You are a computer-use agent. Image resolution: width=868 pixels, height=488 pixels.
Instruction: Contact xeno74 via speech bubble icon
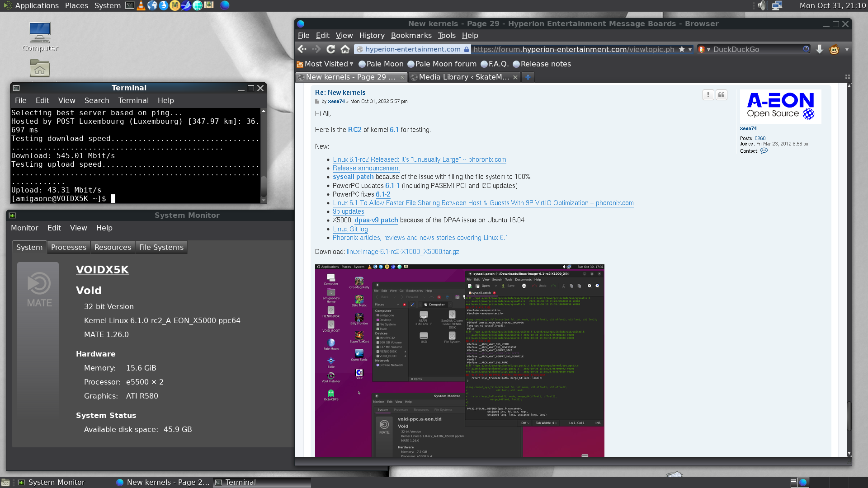coord(764,151)
